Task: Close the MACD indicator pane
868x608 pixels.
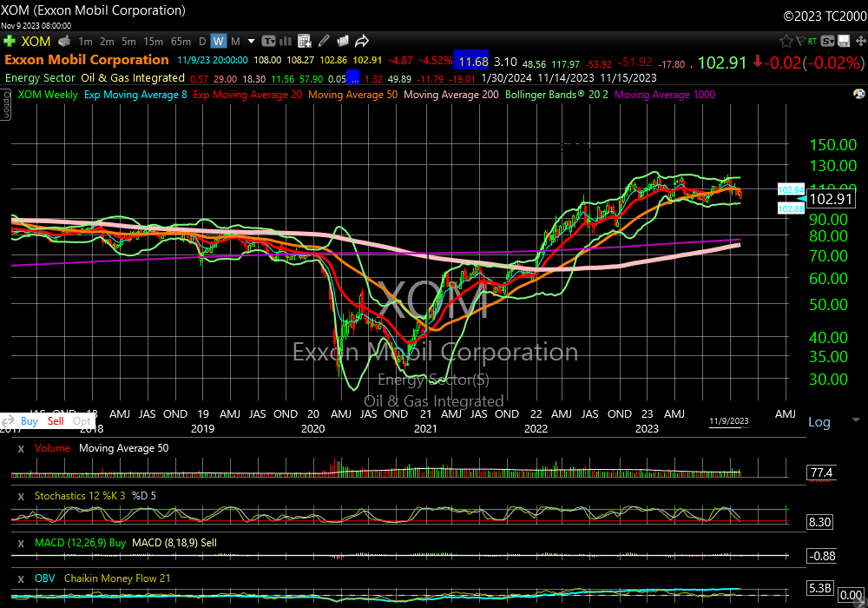Action: click(x=21, y=543)
